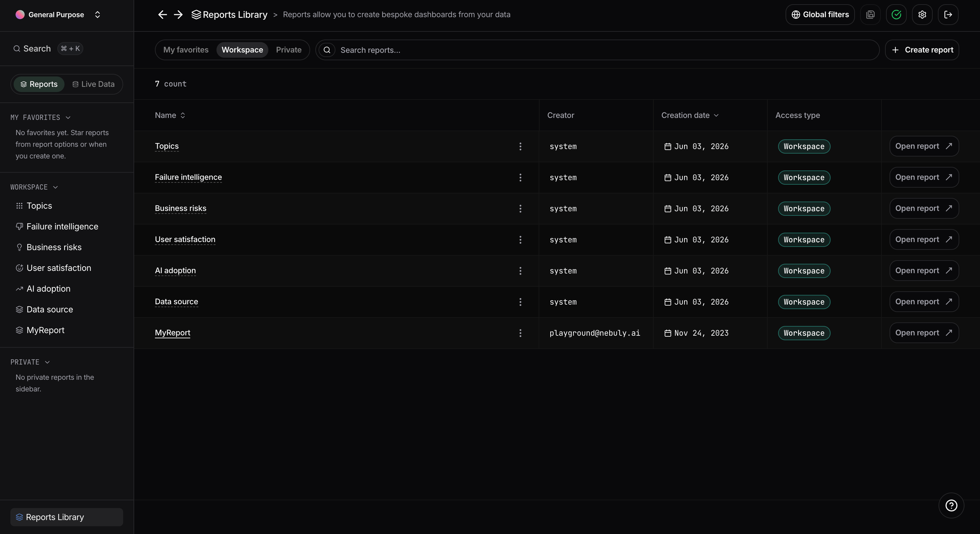Open report for User satisfaction row

pyautogui.click(x=924, y=239)
